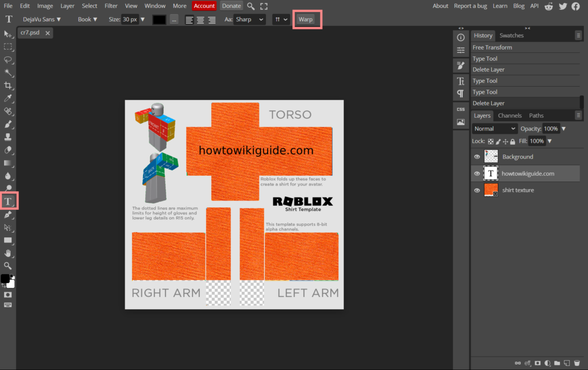Open the Info panel icon
The width and height of the screenshot is (588, 370).
pos(461,37)
